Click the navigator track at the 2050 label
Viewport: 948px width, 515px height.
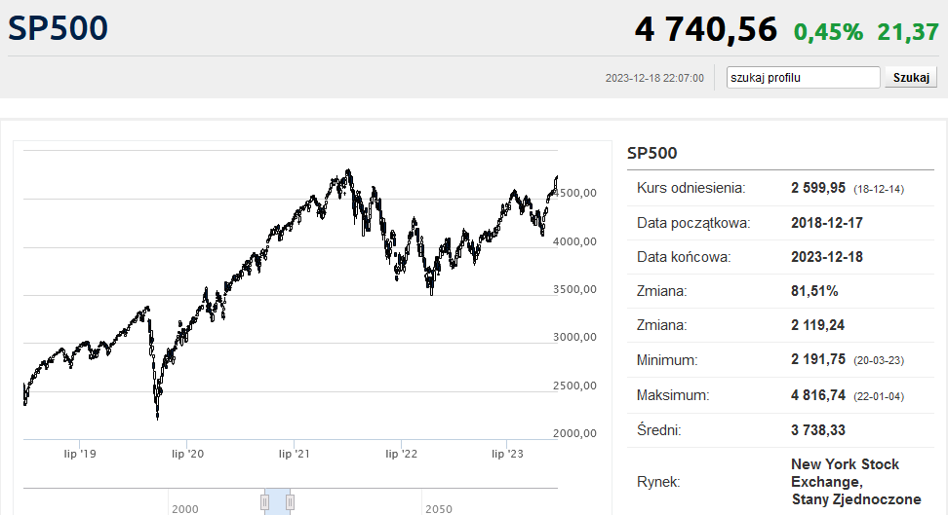click(x=438, y=508)
